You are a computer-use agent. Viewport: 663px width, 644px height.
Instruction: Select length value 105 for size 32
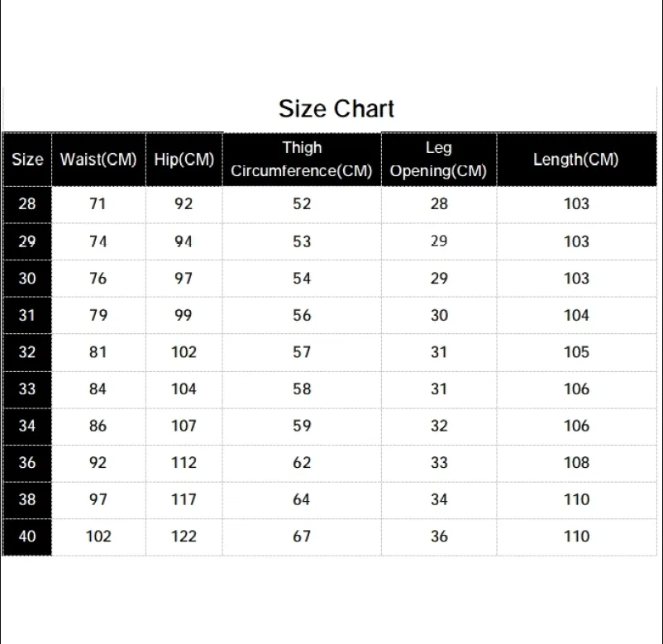[x=576, y=352]
